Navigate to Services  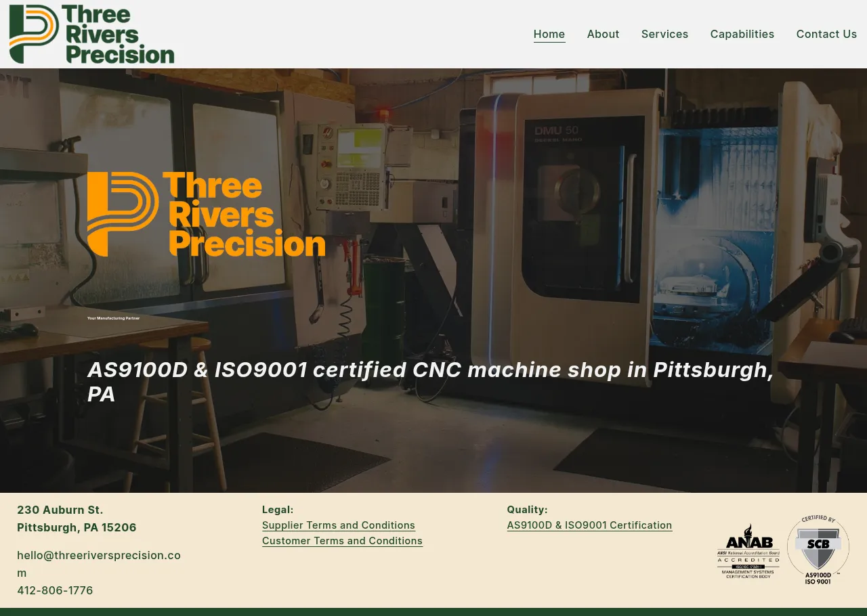[x=664, y=34]
